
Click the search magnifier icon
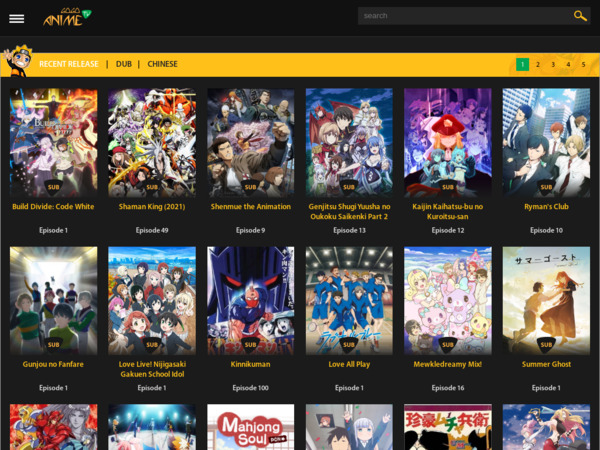coord(580,16)
